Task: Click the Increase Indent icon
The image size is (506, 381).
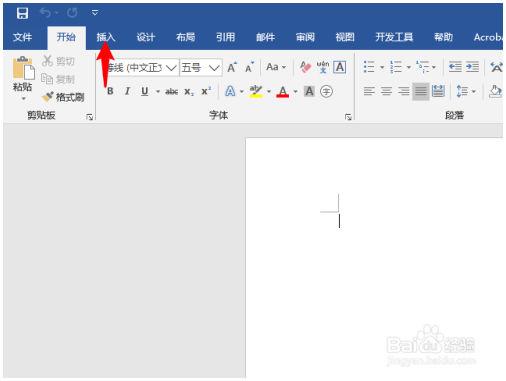Action: pyautogui.click(x=472, y=67)
